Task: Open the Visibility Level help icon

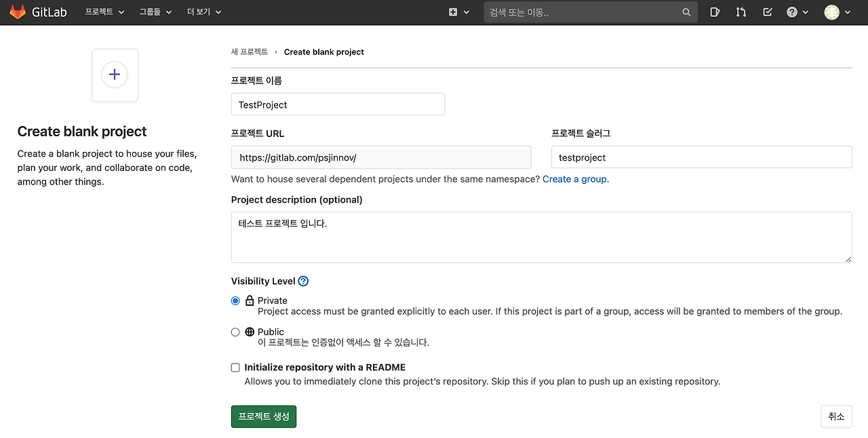Action: point(303,281)
